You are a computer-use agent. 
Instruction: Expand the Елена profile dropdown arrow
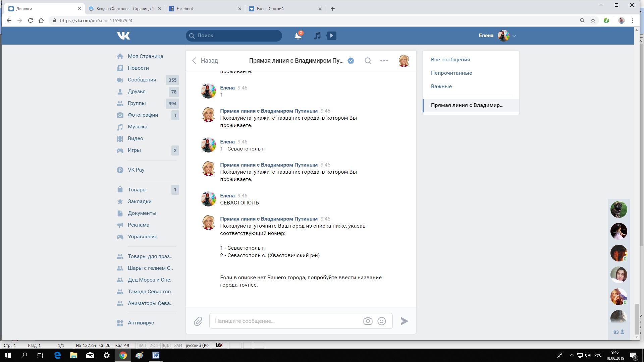point(514,36)
